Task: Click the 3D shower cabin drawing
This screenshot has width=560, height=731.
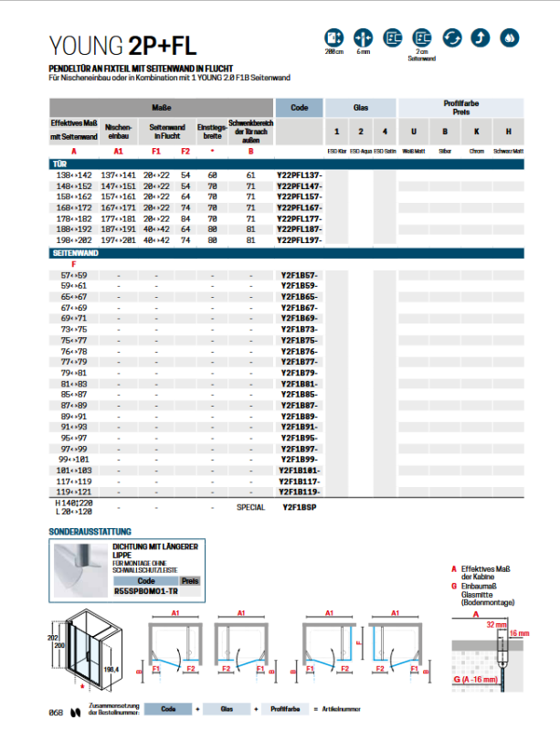Action: tap(86, 650)
